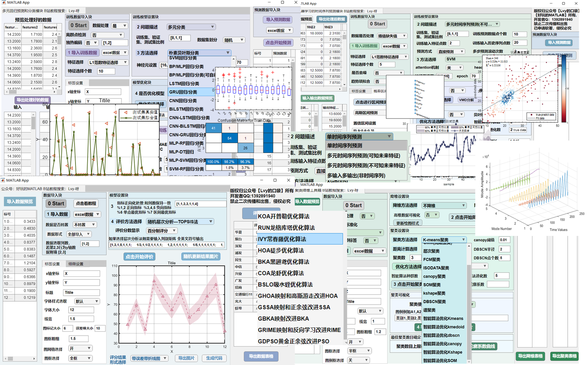
Task: Click the 点击开始评价 button
Action: click(x=140, y=257)
